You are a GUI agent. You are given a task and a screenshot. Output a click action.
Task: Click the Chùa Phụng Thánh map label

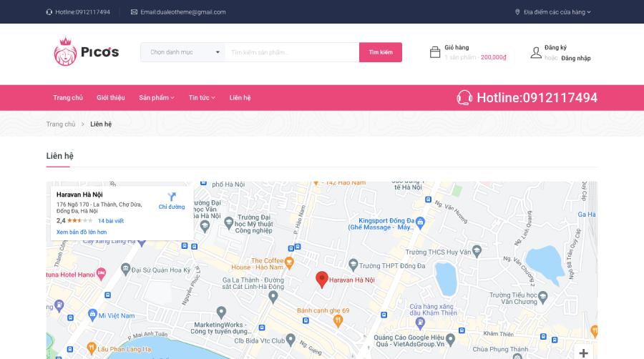point(500,349)
